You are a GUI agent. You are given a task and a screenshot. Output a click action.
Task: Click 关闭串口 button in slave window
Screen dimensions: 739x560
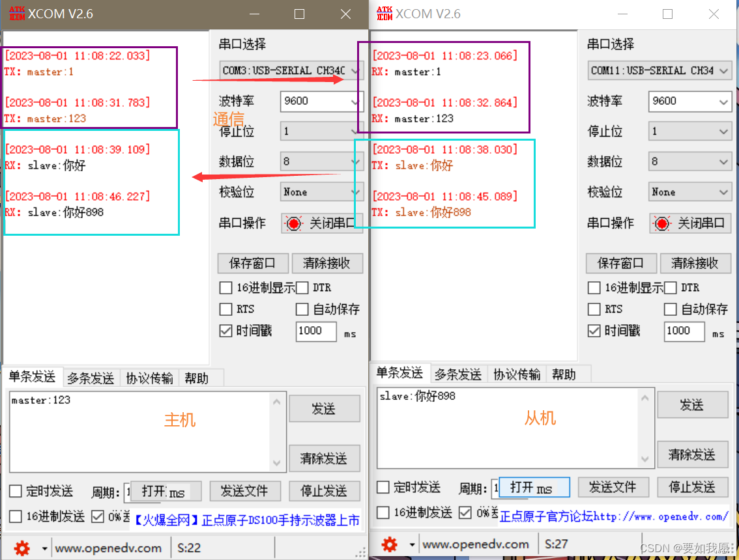pos(690,223)
